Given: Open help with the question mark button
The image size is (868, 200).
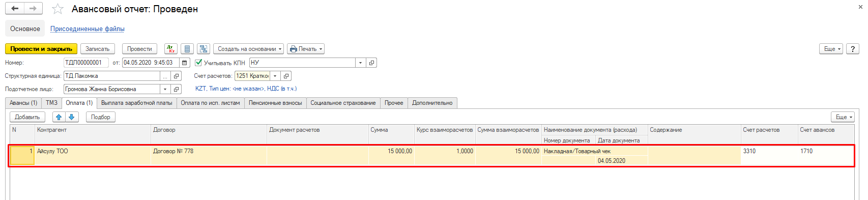Looking at the screenshot, I should click(853, 49).
